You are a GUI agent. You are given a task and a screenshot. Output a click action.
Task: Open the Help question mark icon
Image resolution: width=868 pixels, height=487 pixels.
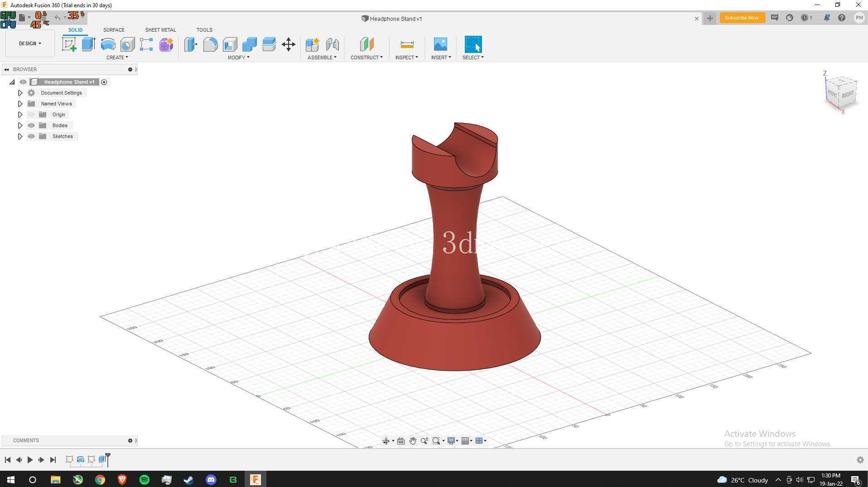[841, 18]
